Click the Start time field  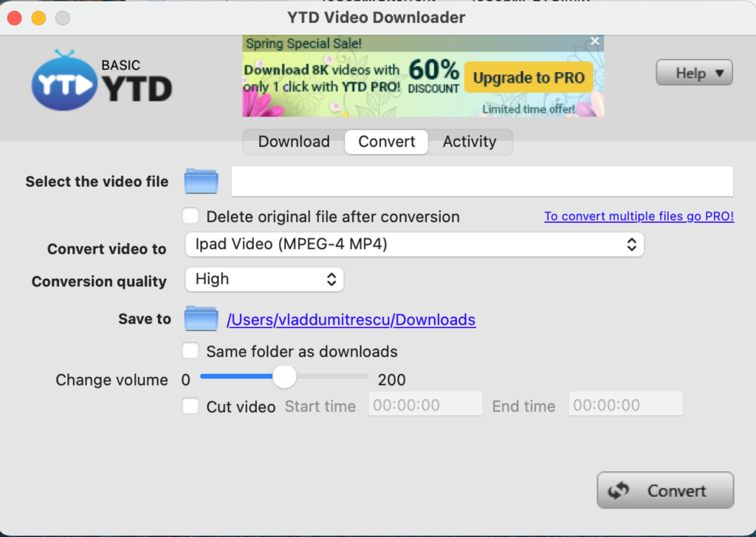point(425,404)
